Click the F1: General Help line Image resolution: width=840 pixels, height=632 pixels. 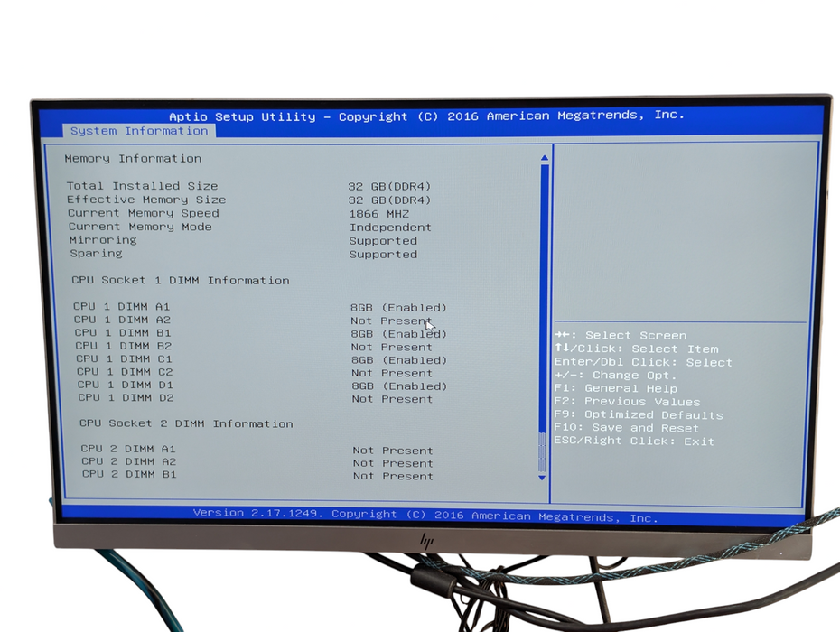616,388
